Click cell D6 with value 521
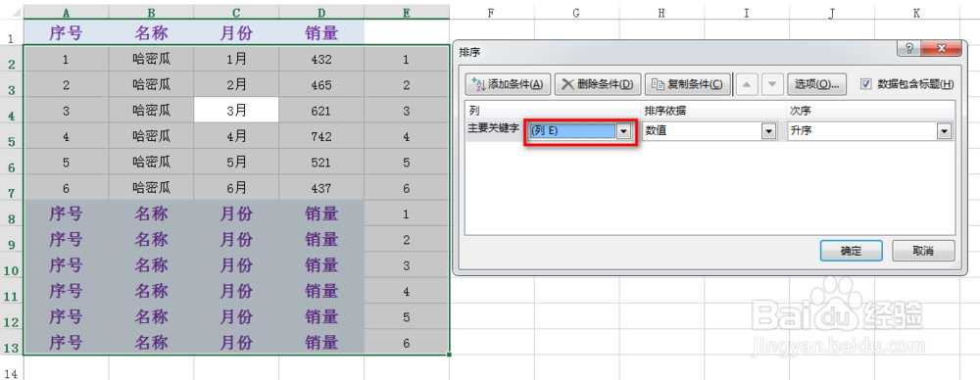The height and width of the screenshot is (380, 980). pyautogui.click(x=320, y=162)
